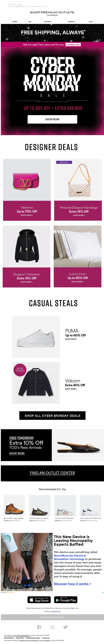This screenshot has height=644, width=104.
Task: Open the HANDBAGS navigation item
Action: click(x=71, y=22)
